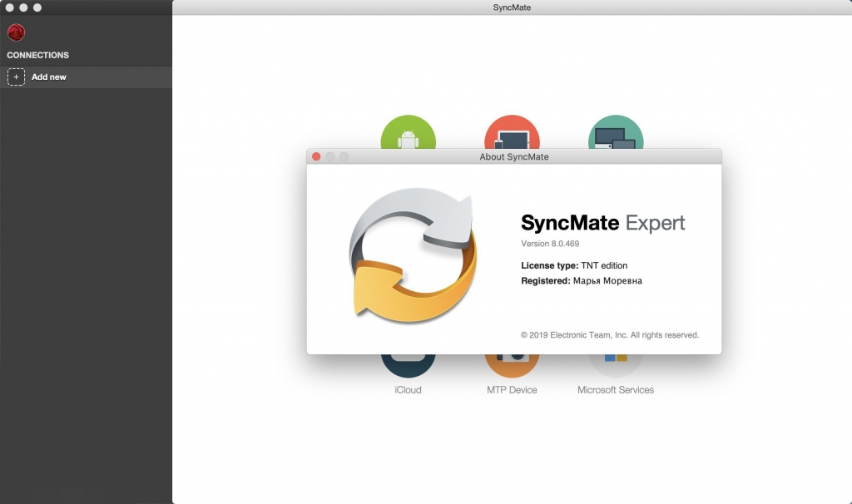Select the Microsoft Services icon
Viewport: 852px width, 504px height.
click(616, 365)
